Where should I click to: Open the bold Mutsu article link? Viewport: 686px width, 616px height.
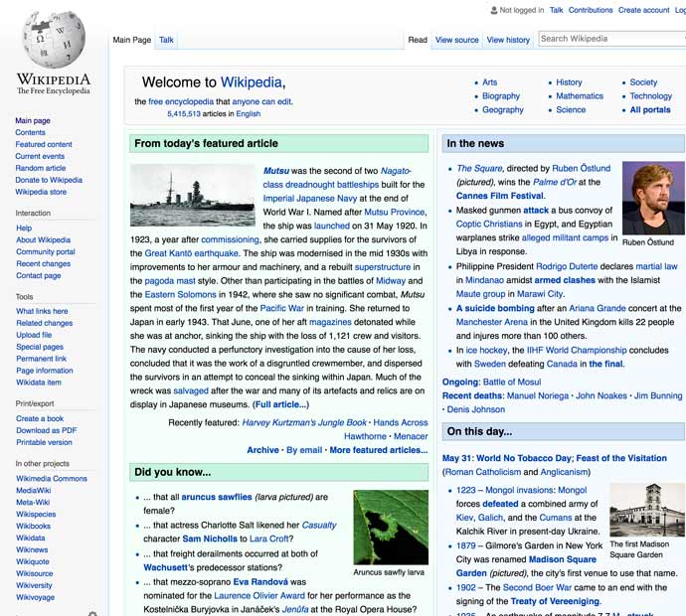click(x=276, y=171)
